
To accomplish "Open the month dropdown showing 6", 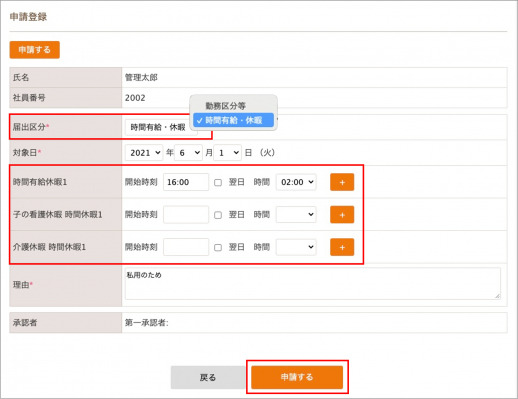I will (189, 153).
